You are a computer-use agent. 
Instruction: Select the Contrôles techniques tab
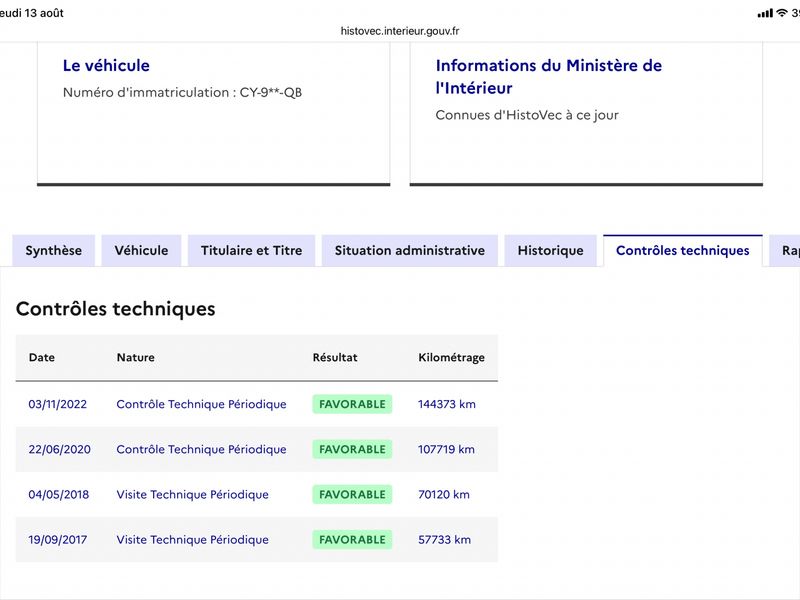(683, 251)
